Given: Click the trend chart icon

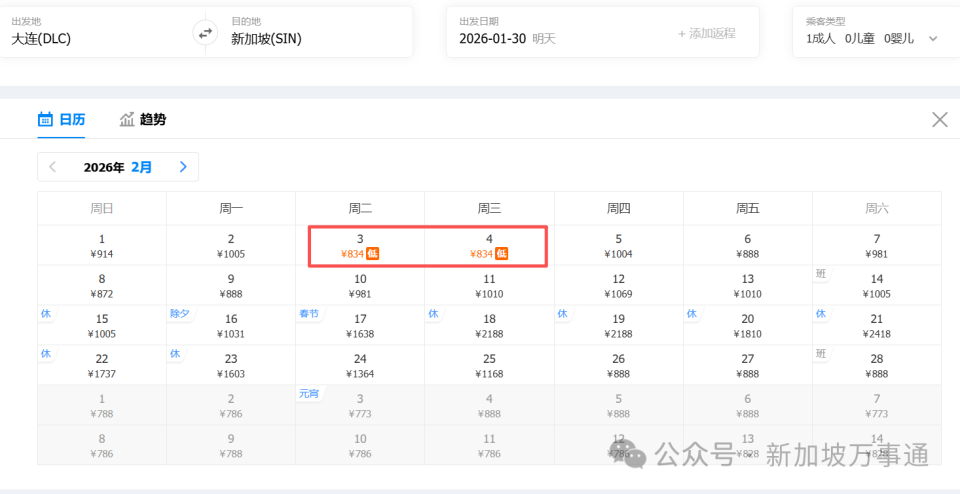Looking at the screenshot, I should 127,120.
